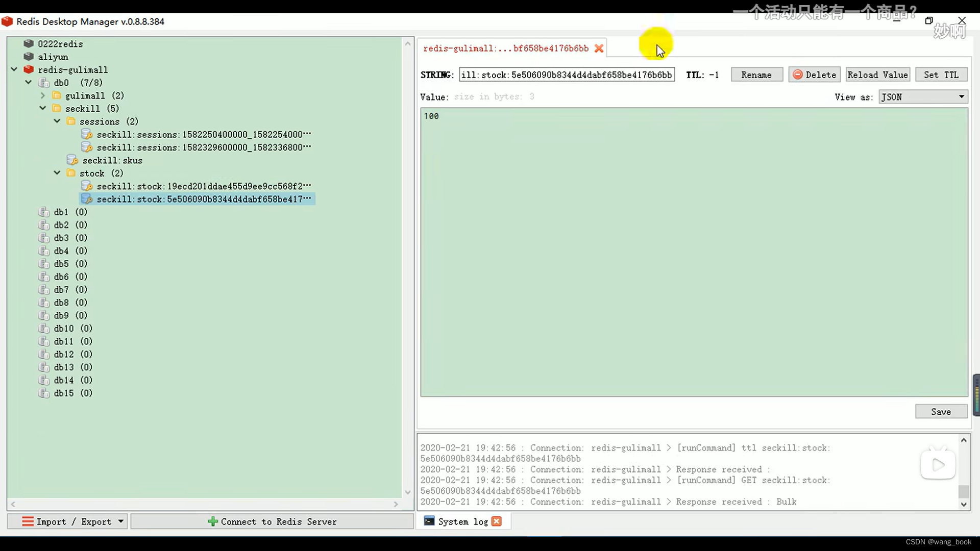980x551 pixels.
Task: Click the TTL: -1 label
Action: tap(702, 75)
